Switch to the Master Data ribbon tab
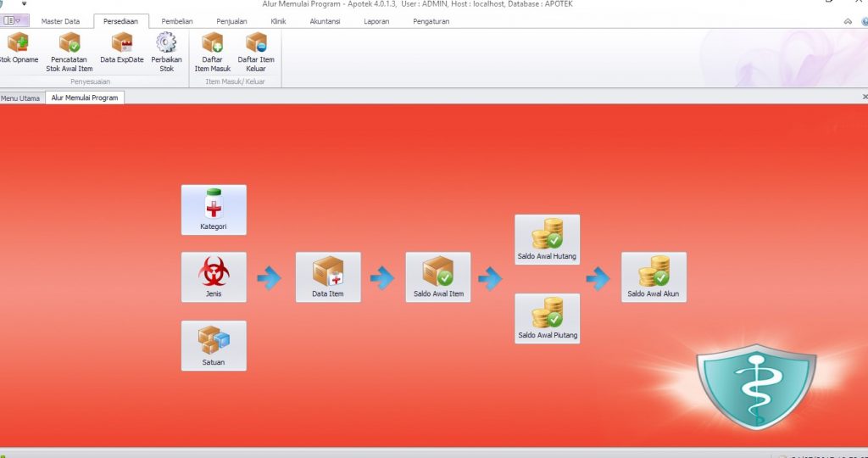The image size is (868, 458). (60, 21)
